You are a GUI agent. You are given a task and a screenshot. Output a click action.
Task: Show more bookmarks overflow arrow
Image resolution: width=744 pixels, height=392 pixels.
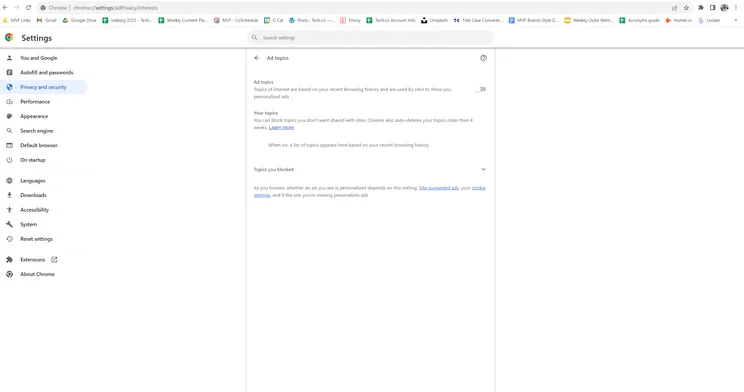(736, 20)
